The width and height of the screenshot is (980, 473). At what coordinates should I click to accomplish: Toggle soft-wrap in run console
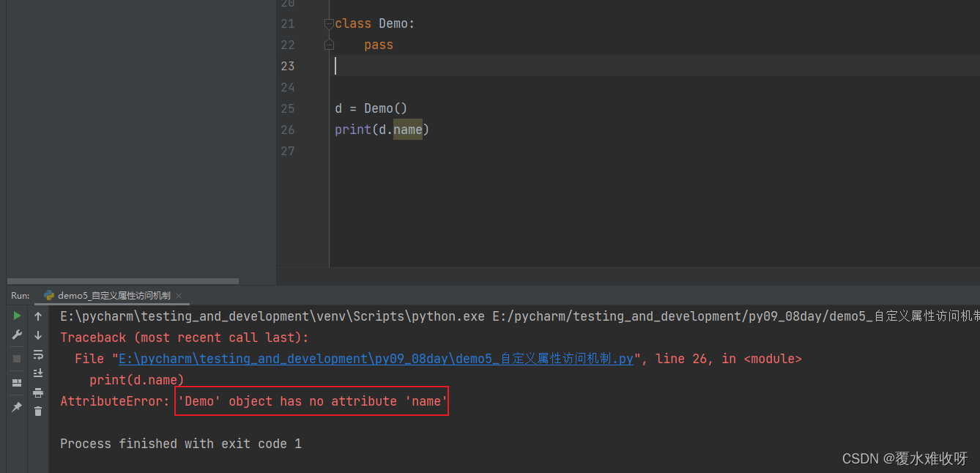(38, 354)
